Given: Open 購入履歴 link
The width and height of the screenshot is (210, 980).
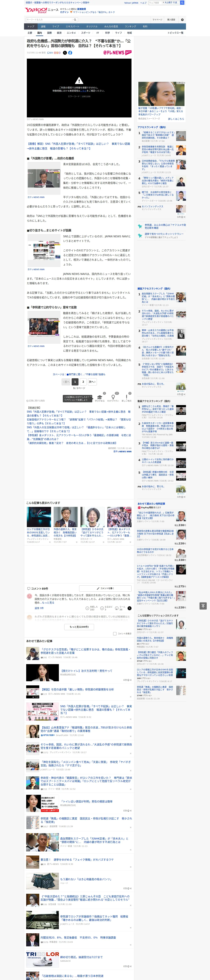Looking at the screenshot, I should coord(171,20).
